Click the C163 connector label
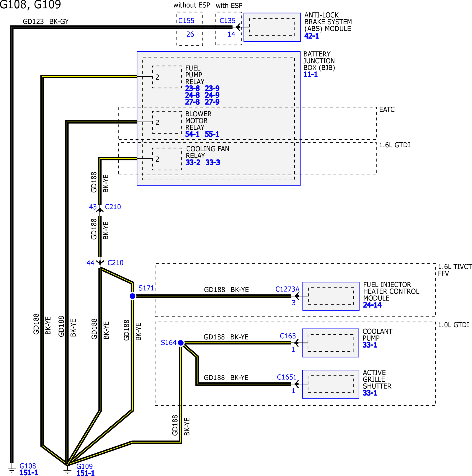The width and height of the screenshot is (472, 476). (x=287, y=336)
